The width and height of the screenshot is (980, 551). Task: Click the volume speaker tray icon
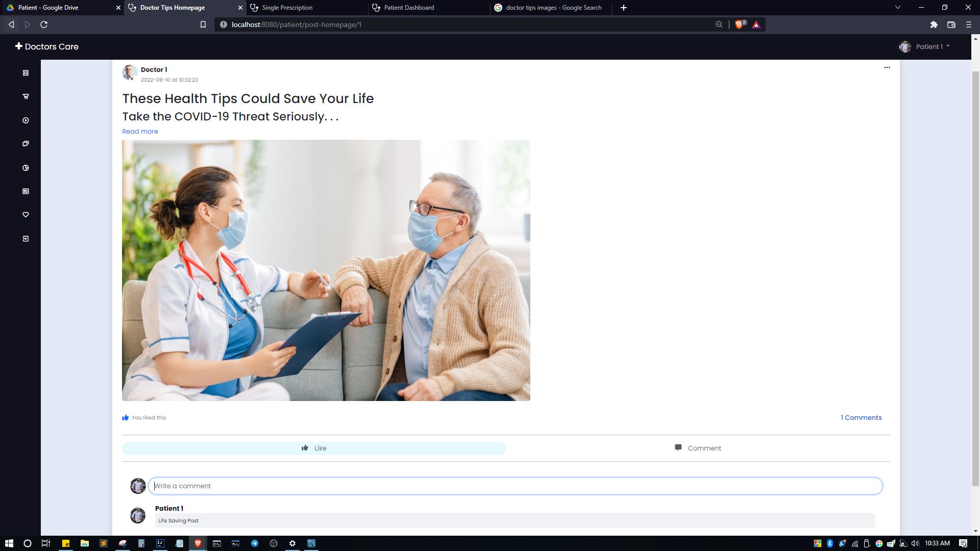[915, 543]
